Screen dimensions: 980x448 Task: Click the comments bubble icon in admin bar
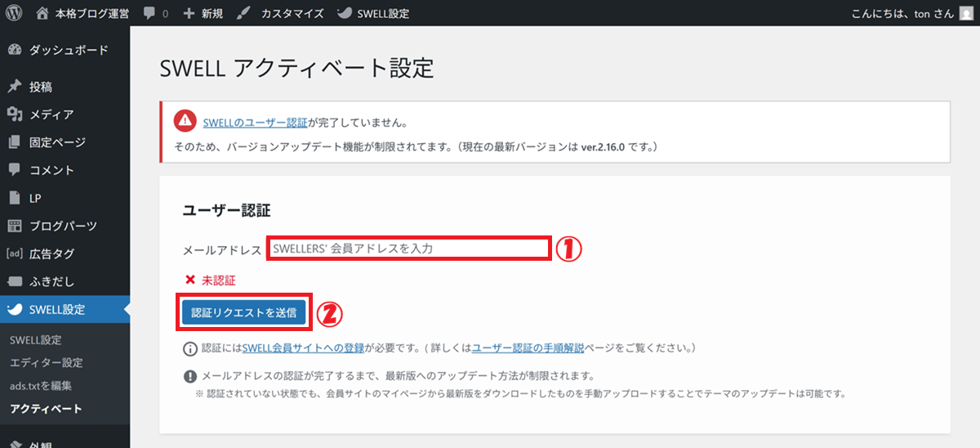point(149,13)
